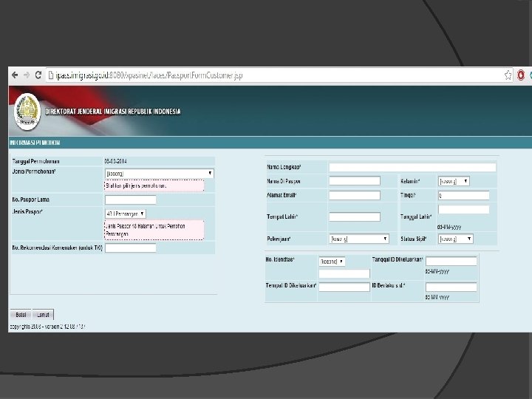Open the Jenis Permohonan dropdown
Screen dimensions: 532x399
160,174
